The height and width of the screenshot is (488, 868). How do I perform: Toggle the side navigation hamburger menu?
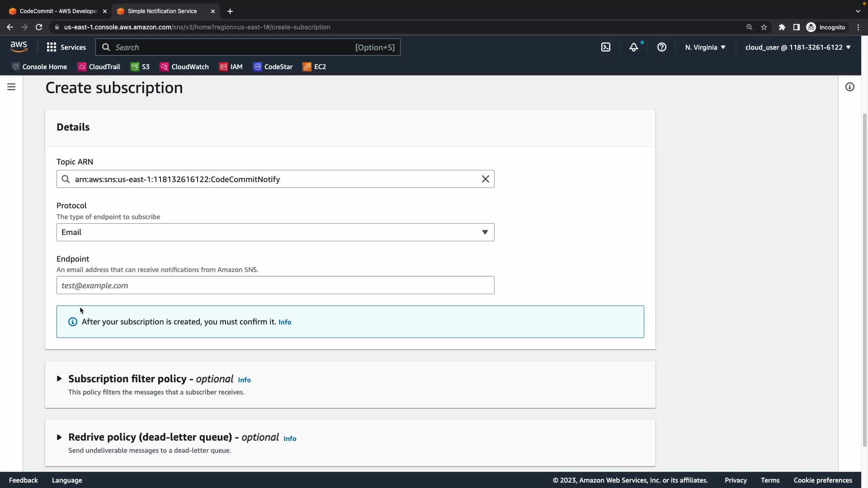click(x=11, y=87)
